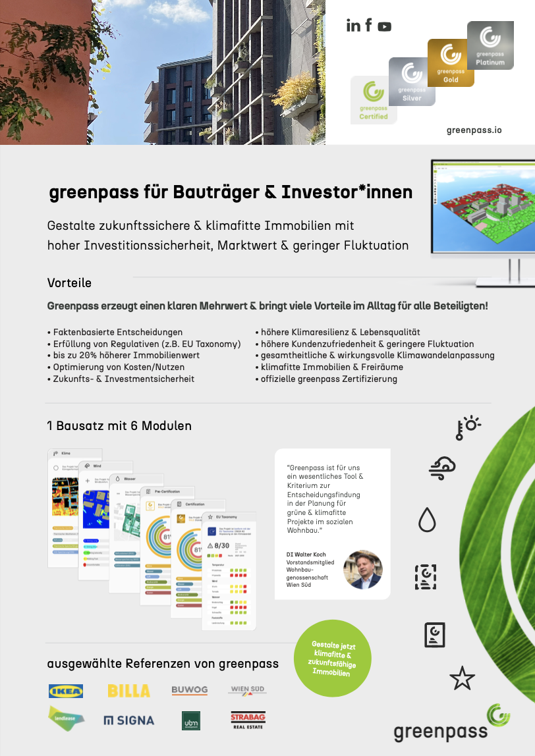This screenshot has height=756, width=535.
Task: Open the Wasser module card
Action: coord(125,533)
